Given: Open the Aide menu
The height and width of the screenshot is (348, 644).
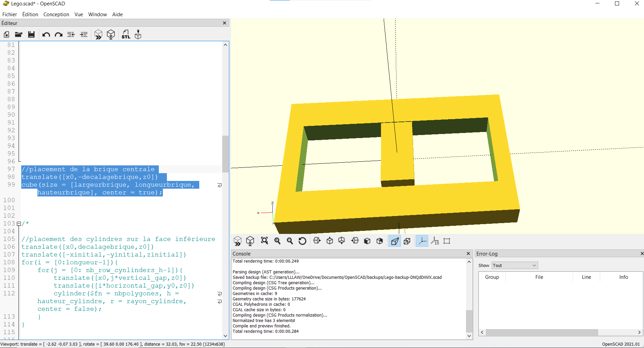Looking at the screenshot, I should tap(117, 15).
